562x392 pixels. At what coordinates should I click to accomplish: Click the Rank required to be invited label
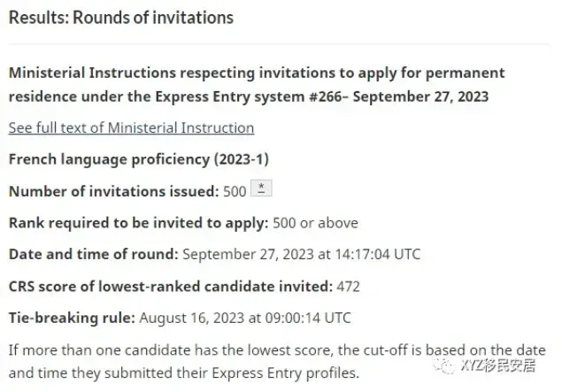tap(138, 223)
